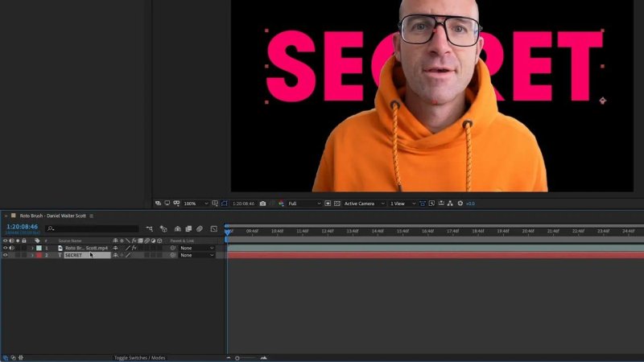Select the Roto Br... Scott.mp4 layer name
Viewport: 644px width, 362px height.
pyautogui.click(x=86, y=248)
